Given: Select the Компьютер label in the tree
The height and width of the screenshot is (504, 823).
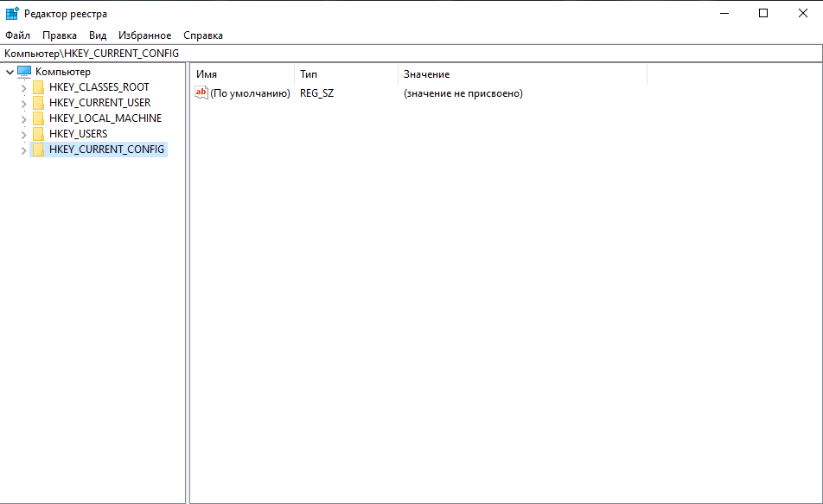Looking at the screenshot, I should click(x=63, y=72).
